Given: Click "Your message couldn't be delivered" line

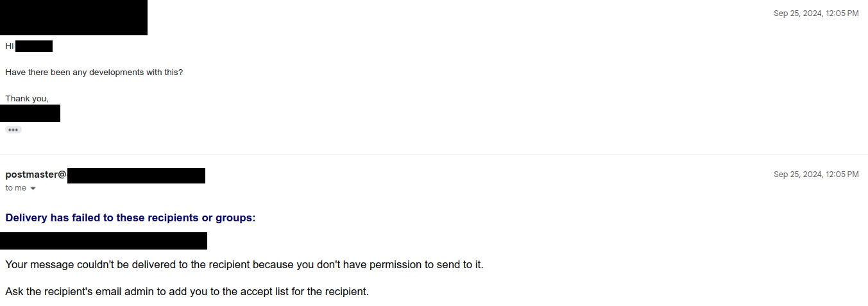Looking at the screenshot, I should tap(244, 264).
